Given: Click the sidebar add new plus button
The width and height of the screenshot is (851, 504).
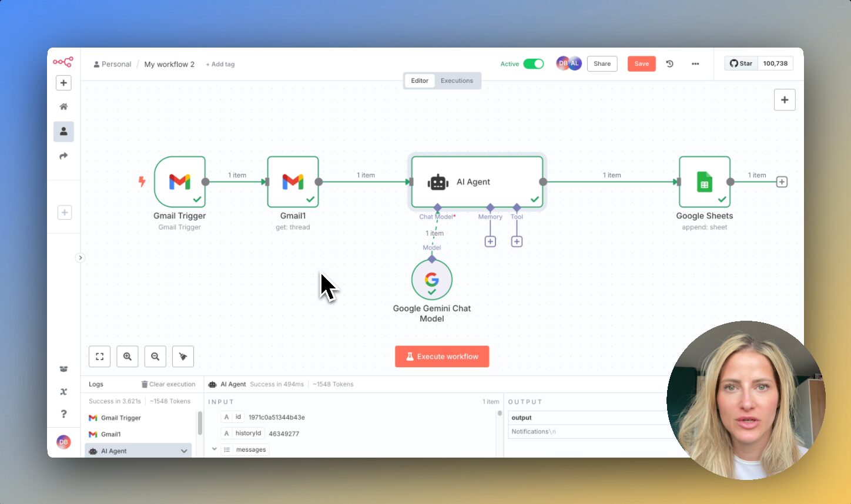Looking at the screenshot, I should [x=63, y=83].
